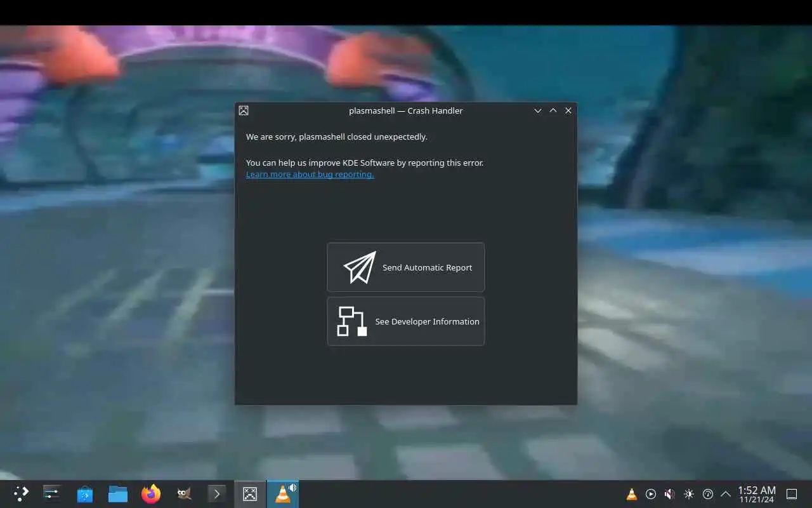
Task: Open media player tray applet
Action: pyautogui.click(x=651, y=494)
